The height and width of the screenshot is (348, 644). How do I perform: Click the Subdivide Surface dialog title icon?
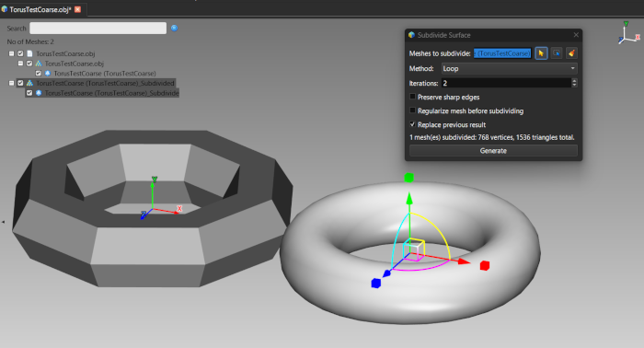pyautogui.click(x=411, y=35)
